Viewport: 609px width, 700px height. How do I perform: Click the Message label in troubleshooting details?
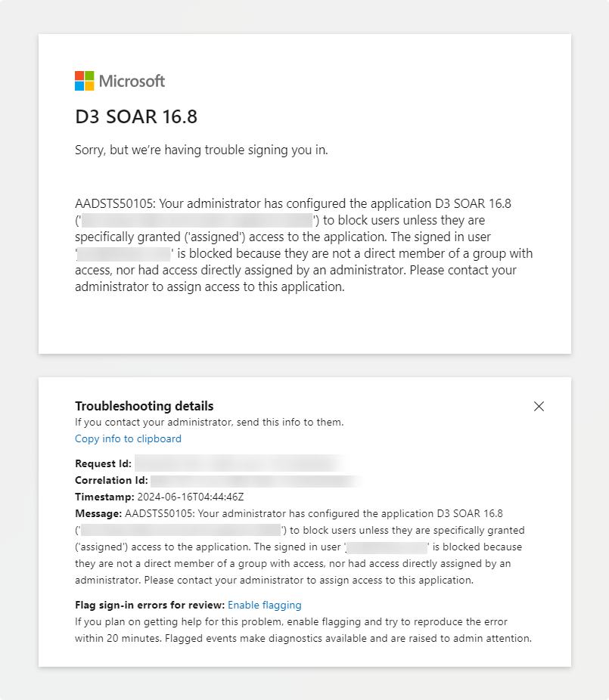pyautogui.click(x=98, y=513)
